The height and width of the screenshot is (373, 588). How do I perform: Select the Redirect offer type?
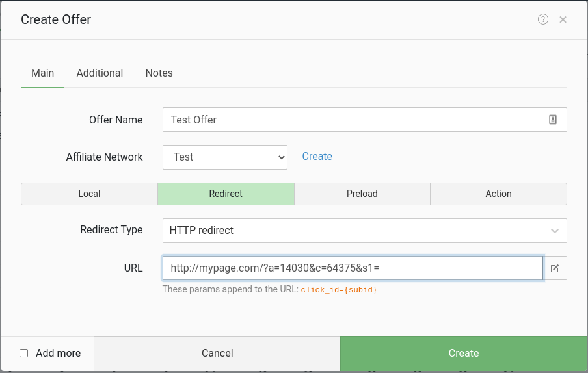[226, 194]
